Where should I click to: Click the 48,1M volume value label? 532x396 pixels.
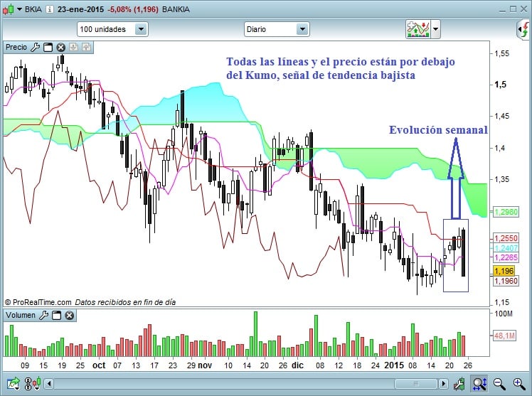click(504, 336)
